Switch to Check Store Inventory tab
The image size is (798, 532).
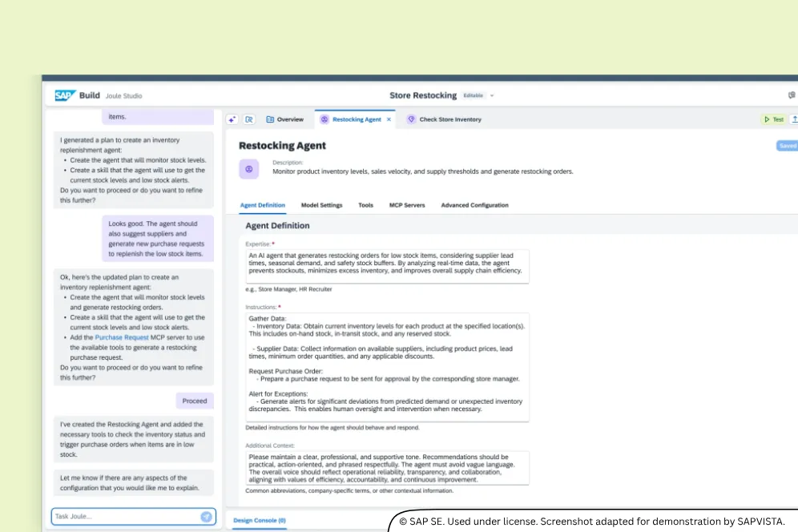click(x=445, y=119)
